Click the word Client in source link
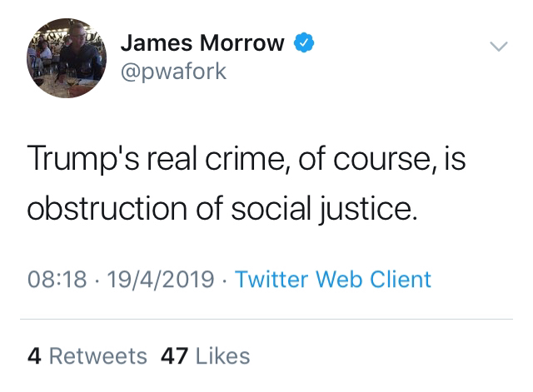Image resolution: width=533 pixels, height=392 pixels. coord(401,279)
